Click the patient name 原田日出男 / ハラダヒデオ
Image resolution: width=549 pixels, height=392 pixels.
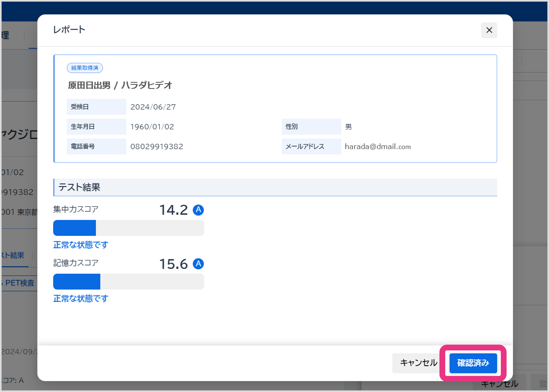pyautogui.click(x=120, y=86)
